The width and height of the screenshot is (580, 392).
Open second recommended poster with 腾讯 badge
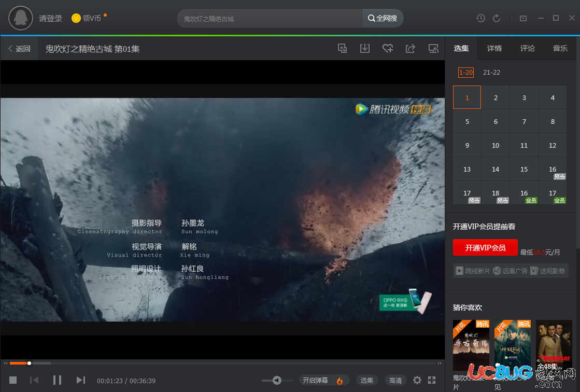coord(513,345)
